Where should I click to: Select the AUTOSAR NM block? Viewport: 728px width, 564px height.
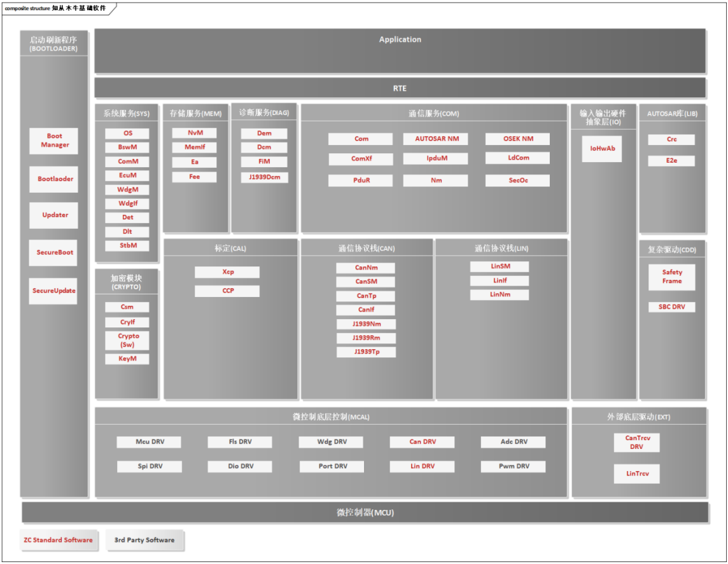436,139
